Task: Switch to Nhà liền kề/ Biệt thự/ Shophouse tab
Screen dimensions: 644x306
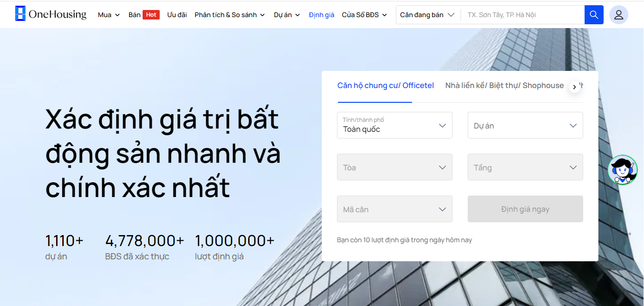Action: (x=504, y=86)
